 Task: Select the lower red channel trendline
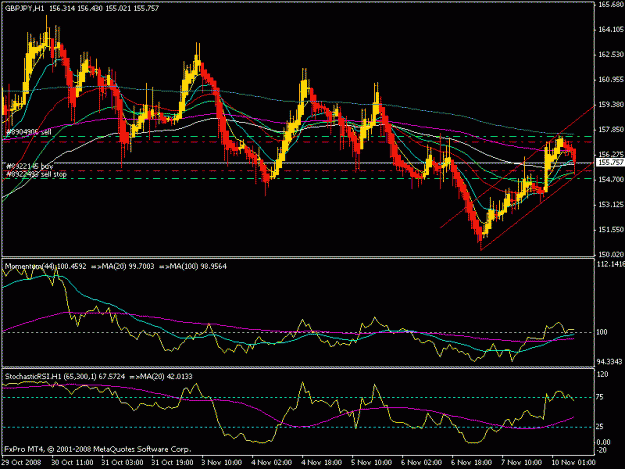point(538,206)
